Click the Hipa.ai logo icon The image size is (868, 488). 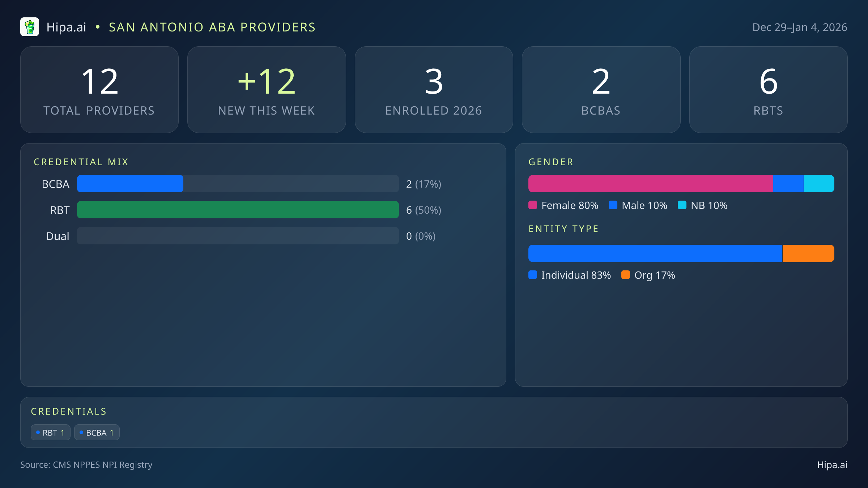[x=30, y=27]
